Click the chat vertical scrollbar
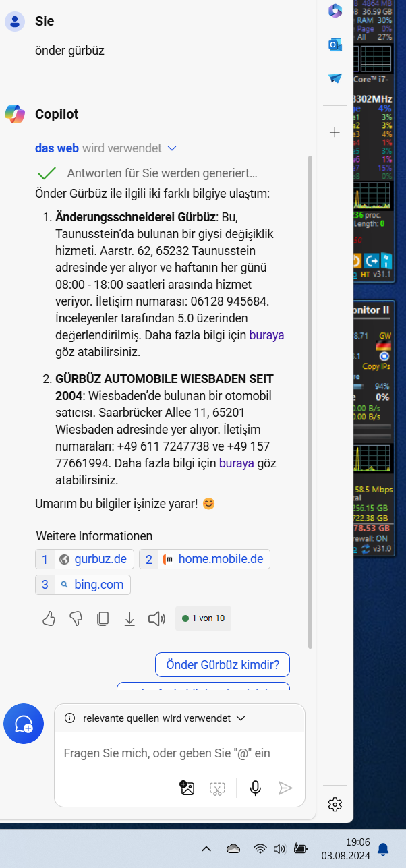The width and height of the screenshot is (406, 868). [x=310, y=401]
